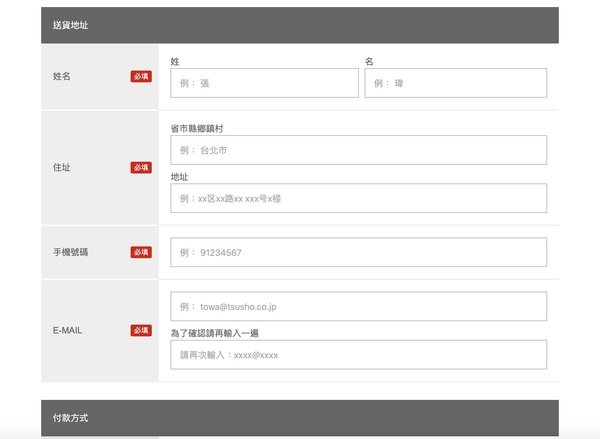Click the email field showing towa@tsusho.co.jp

pos(358,307)
